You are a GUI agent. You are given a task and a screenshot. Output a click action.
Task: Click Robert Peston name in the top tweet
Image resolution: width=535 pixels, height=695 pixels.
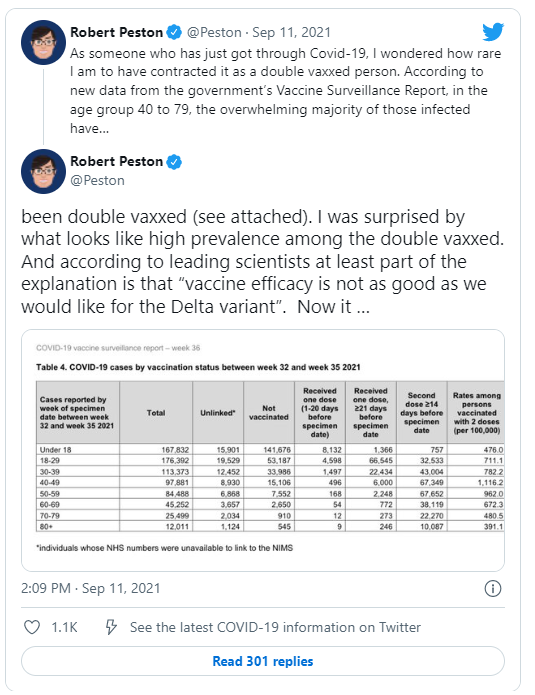point(117,32)
